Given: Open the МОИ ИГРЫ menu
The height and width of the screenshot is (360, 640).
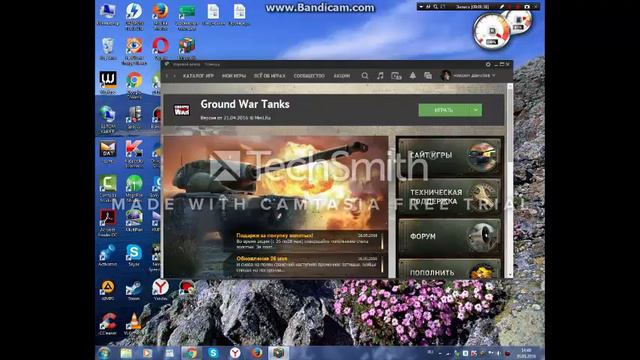Looking at the screenshot, I should point(234,76).
